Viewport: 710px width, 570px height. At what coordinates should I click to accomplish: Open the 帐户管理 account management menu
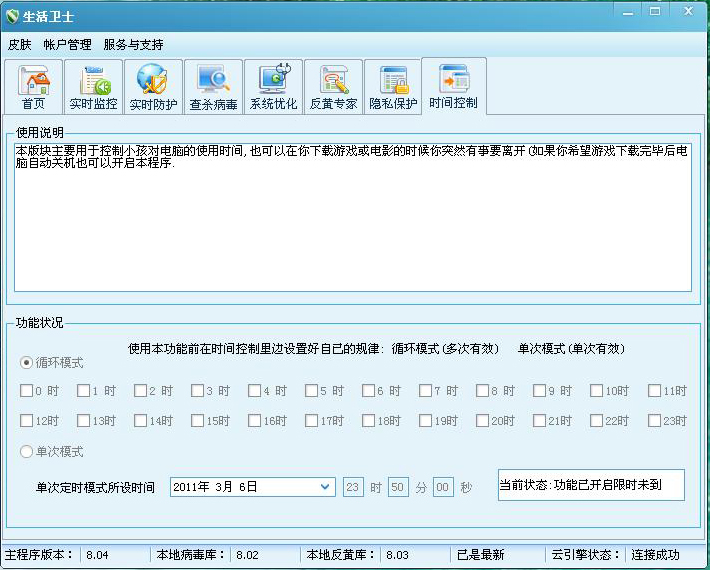tap(67, 45)
